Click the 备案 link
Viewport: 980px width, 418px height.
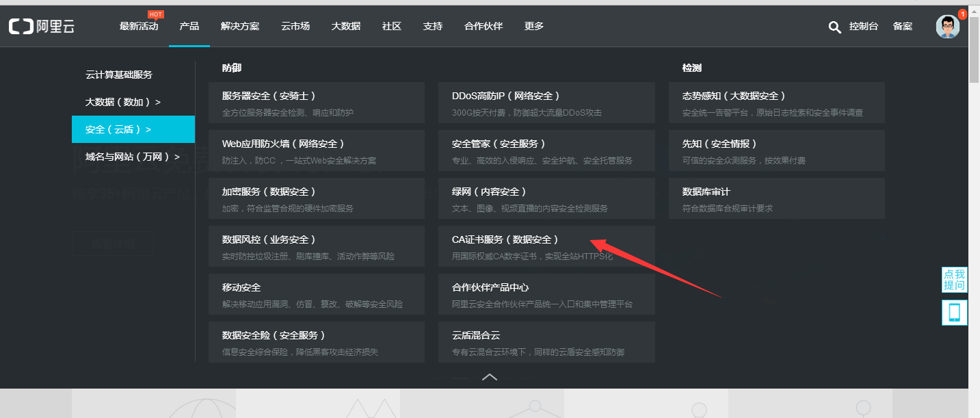click(903, 26)
